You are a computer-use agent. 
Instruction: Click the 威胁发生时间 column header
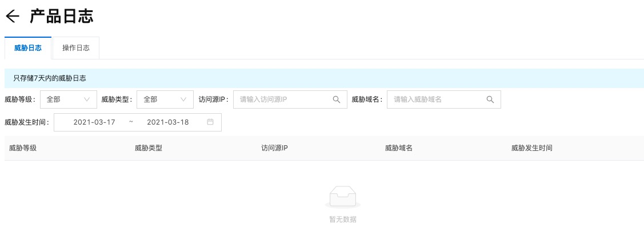point(532,148)
